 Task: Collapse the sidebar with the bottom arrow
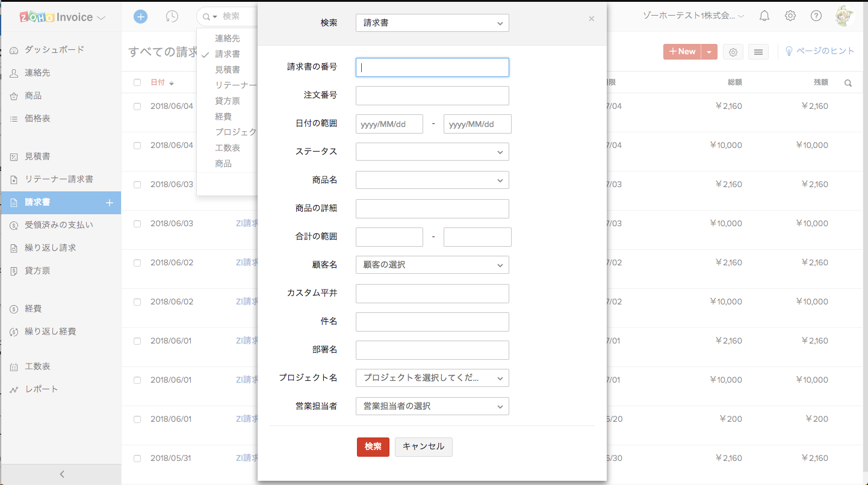coord(61,474)
